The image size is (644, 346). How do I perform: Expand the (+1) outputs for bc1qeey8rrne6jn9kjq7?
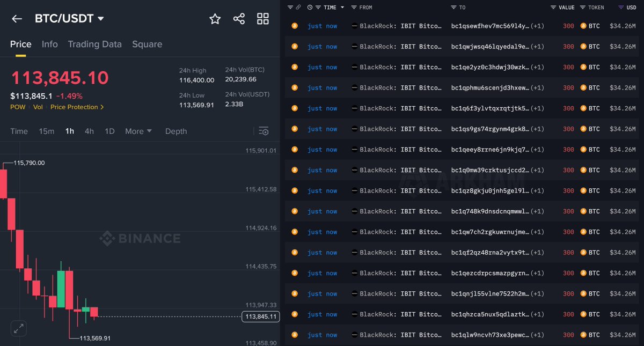(x=537, y=150)
